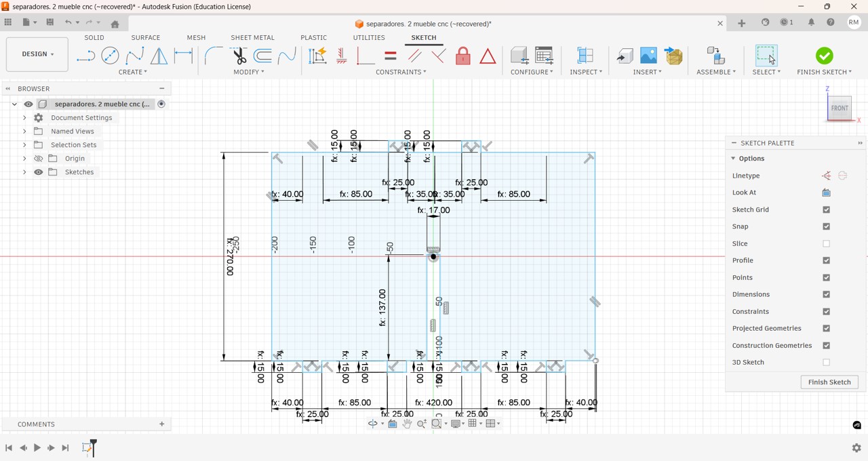
Task: Open the CREATE dropdown menu
Action: coord(133,72)
